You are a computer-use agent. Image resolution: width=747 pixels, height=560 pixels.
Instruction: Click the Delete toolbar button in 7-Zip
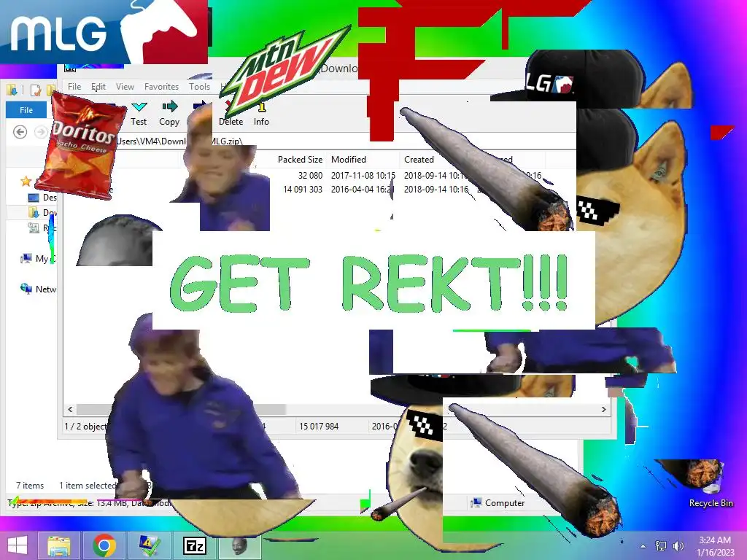pos(231,113)
